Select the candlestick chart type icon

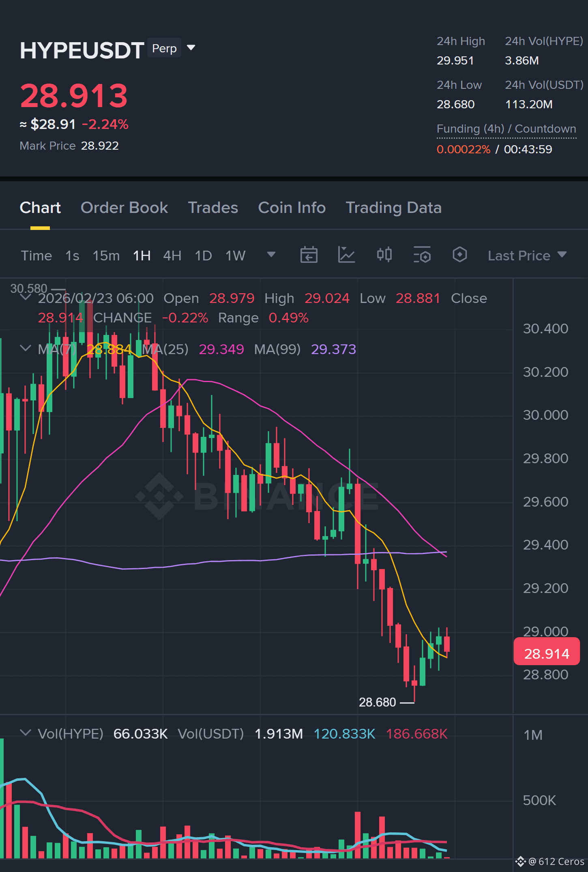point(384,255)
